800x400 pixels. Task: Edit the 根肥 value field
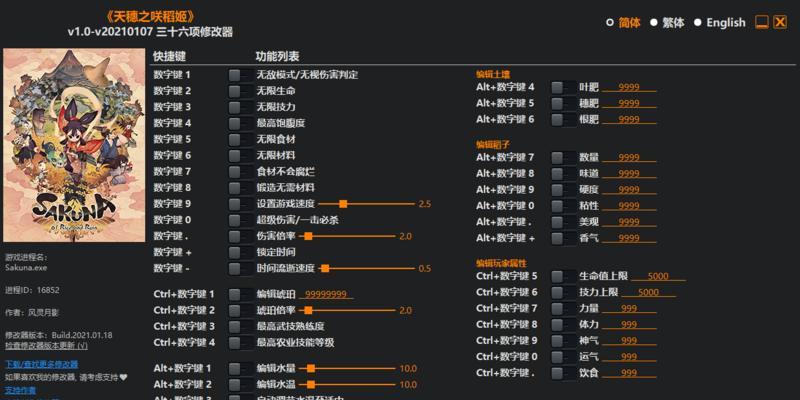(x=629, y=120)
